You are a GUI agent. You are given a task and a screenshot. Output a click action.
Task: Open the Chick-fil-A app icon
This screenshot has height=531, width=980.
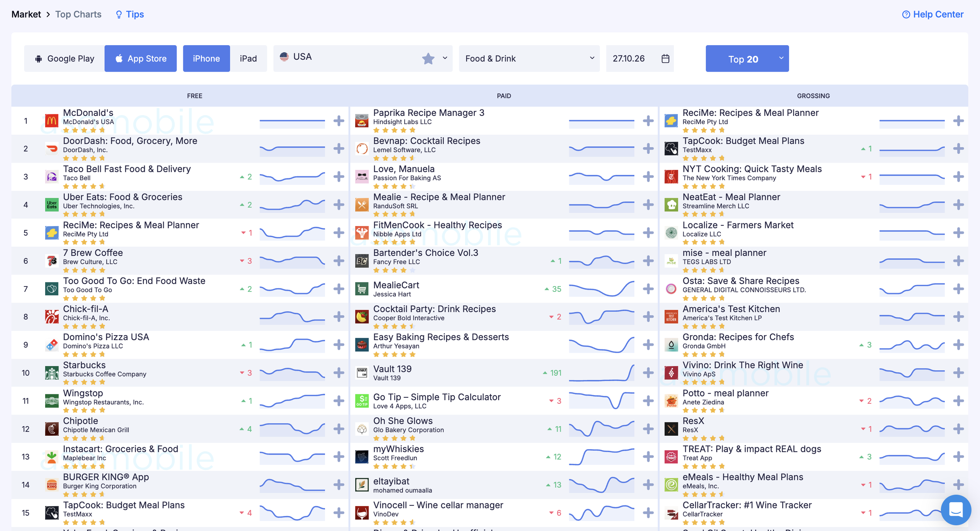52,317
